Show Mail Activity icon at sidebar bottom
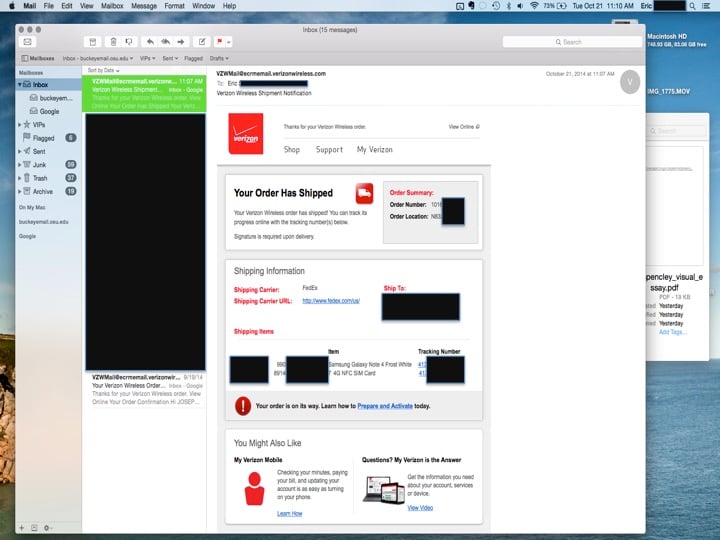This screenshot has height=540, width=720. point(34,528)
